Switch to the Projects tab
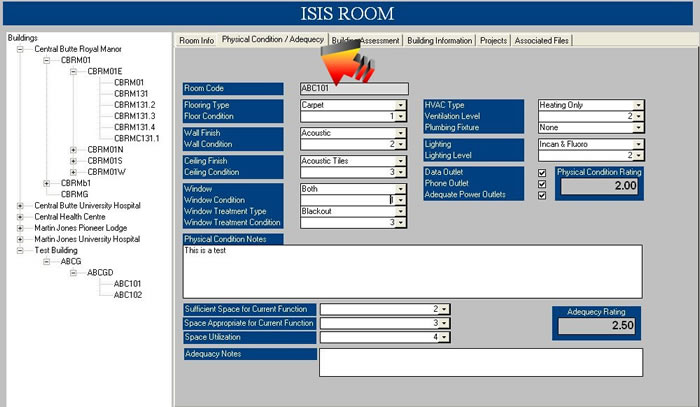This screenshot has height=407, width=700. point(493,40)
